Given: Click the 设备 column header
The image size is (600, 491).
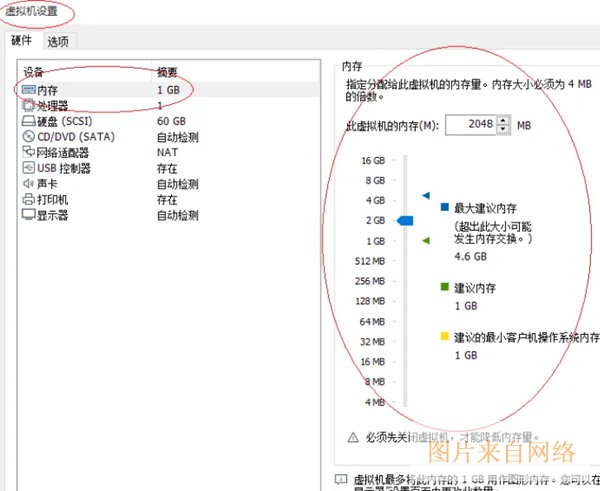Looking at the screenshot, I should tap(34, 72).
